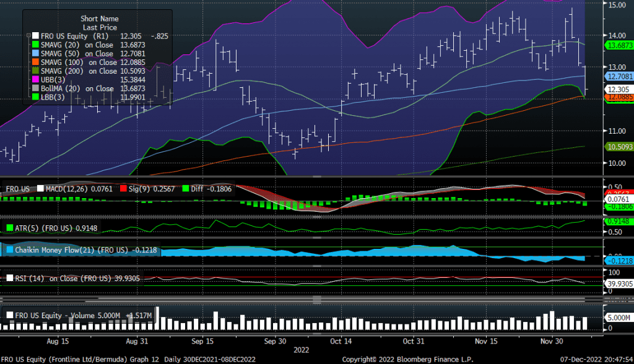This screenshot has width=634, height=364.
Task: Select the orange SMAVG (100) legend swatch
Action: pyautogui.click(x=35, y=63)
